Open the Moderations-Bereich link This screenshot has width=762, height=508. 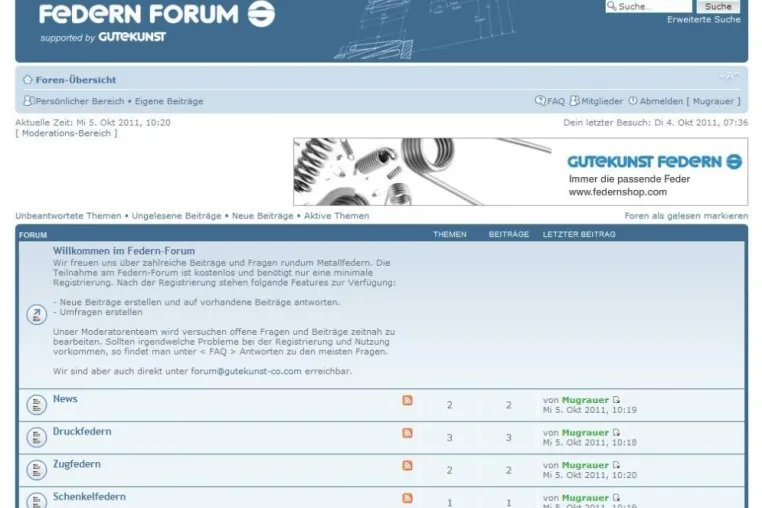click(66, 133)
